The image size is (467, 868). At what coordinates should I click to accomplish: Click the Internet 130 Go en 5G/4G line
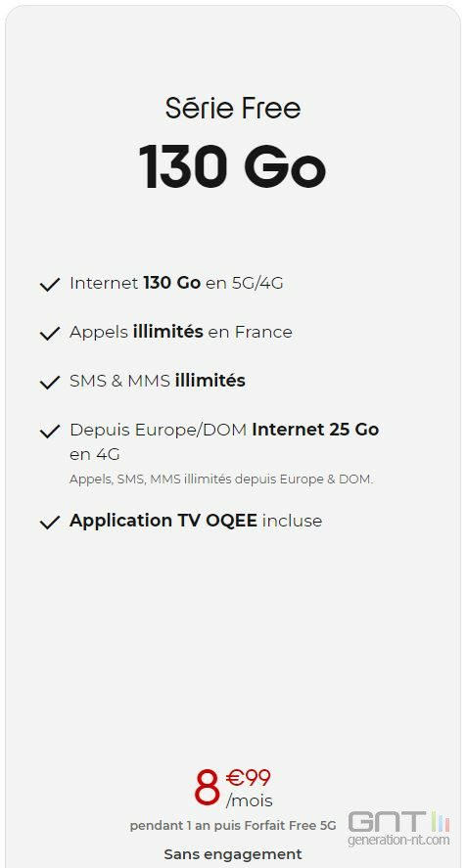pos(176,283)
